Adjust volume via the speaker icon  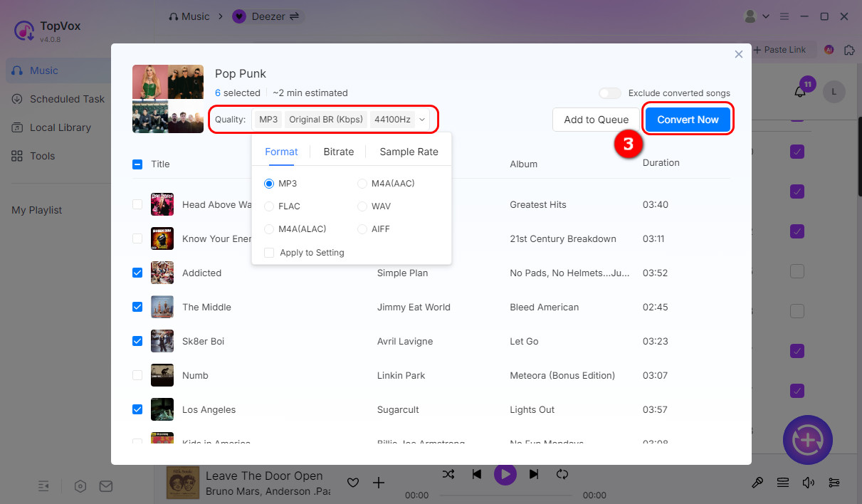coord(809,482)
